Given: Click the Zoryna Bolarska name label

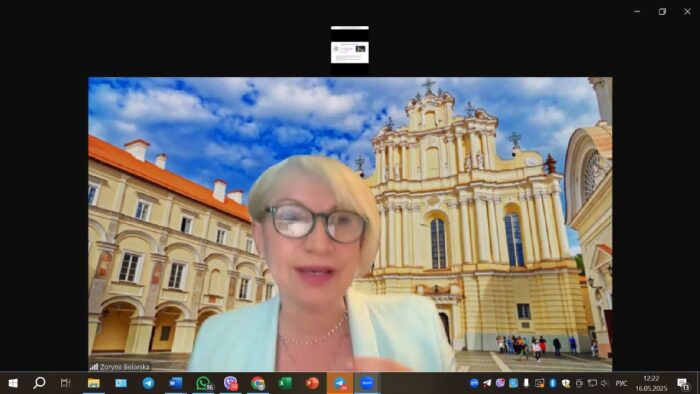Looking at the screenshot, I should click(x=125, y=367).
